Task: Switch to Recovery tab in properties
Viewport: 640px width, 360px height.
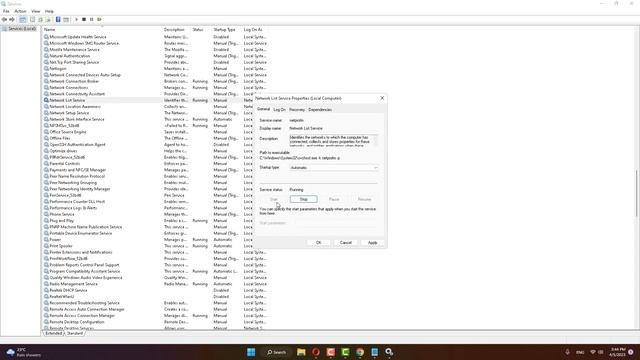Action: pyautogui.click(x=297, y=110)
